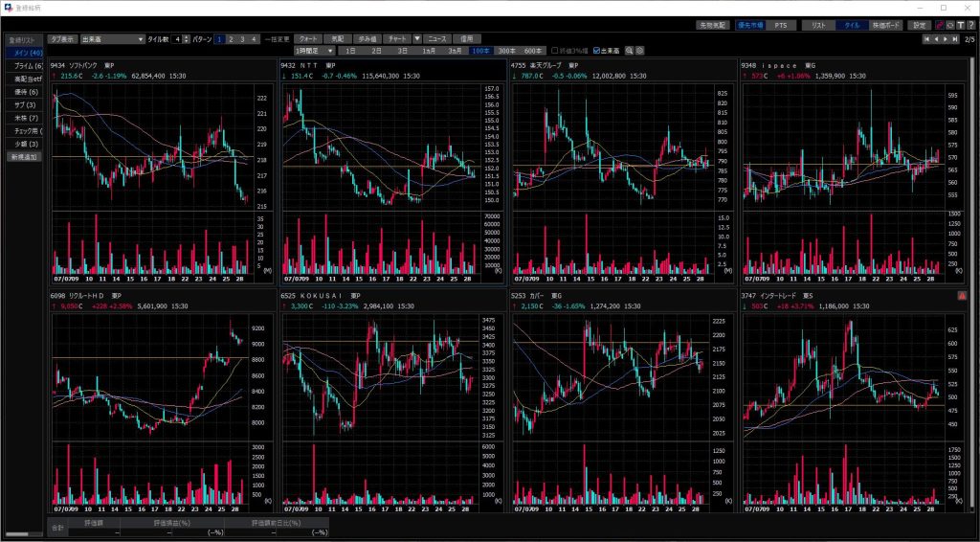Jump to last page arrow
Viewport: 980px width, 542px height.
click(x=956, y=39)
